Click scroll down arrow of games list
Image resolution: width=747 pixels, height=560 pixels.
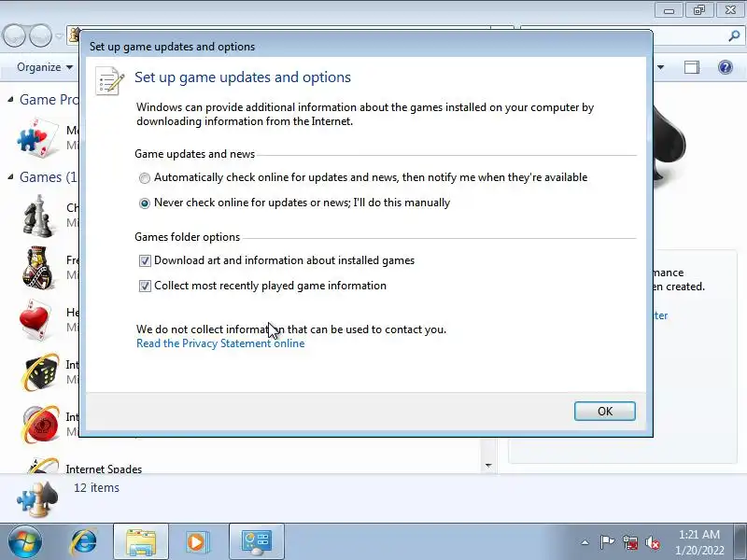[488, 465]
